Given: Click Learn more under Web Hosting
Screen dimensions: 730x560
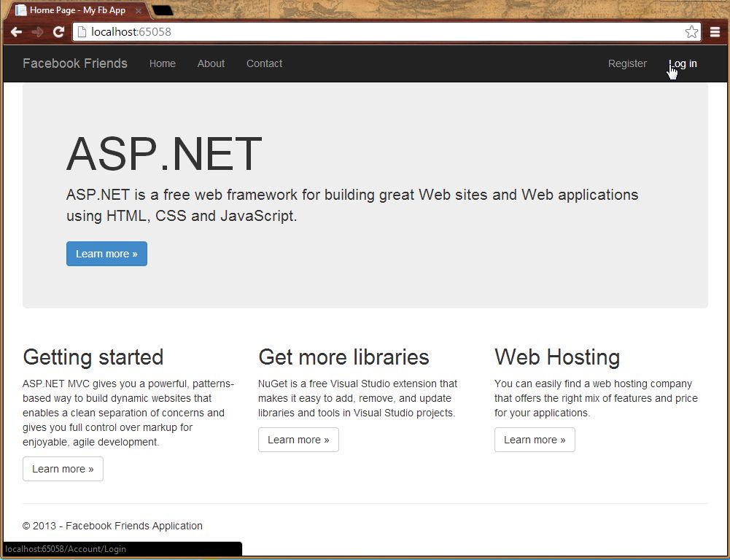Looking at the screenshot, I should [x=535, y=440].
